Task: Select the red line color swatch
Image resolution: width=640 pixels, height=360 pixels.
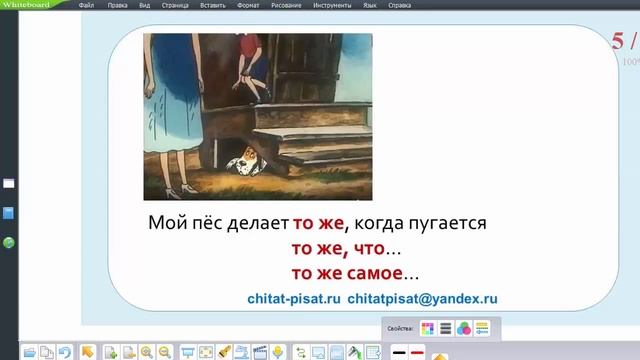Action: tap(417, 352)
